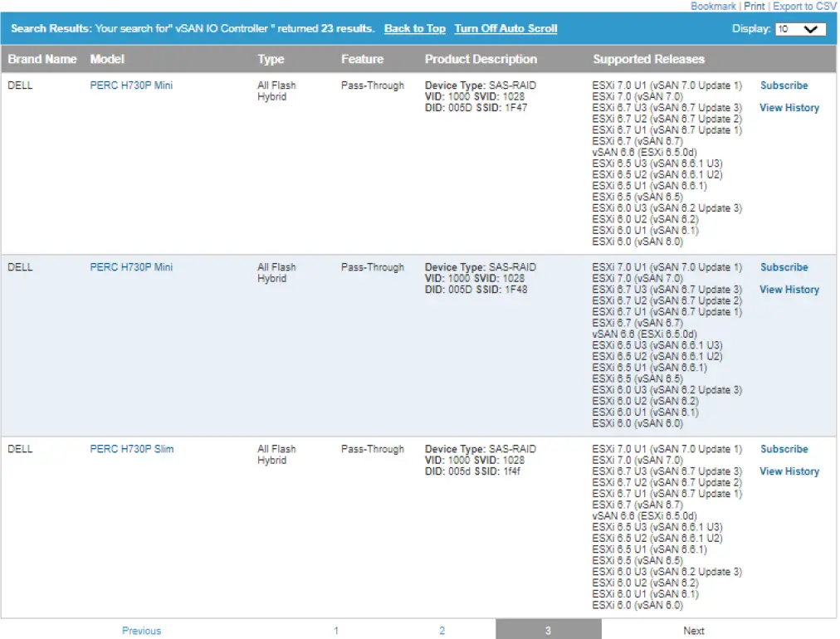The image size is (840, 639).
Task: Open PERC H730P Mini with SSID 1F47
Action: [131, 85]
